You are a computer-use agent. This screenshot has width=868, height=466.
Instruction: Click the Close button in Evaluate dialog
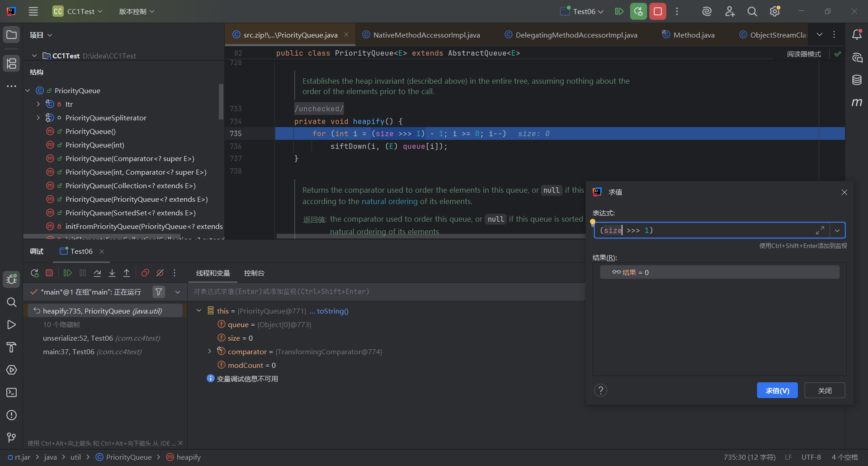pos(825,390)
